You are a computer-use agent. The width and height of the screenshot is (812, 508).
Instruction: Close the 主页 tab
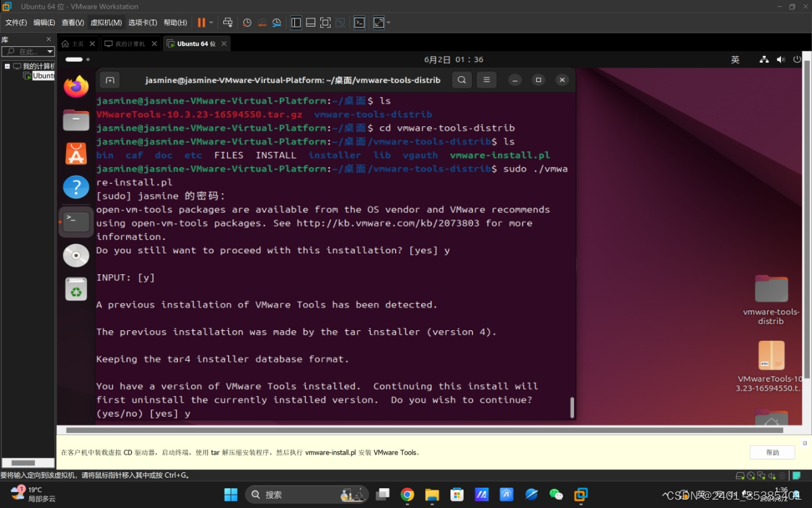tap(92, 44)
